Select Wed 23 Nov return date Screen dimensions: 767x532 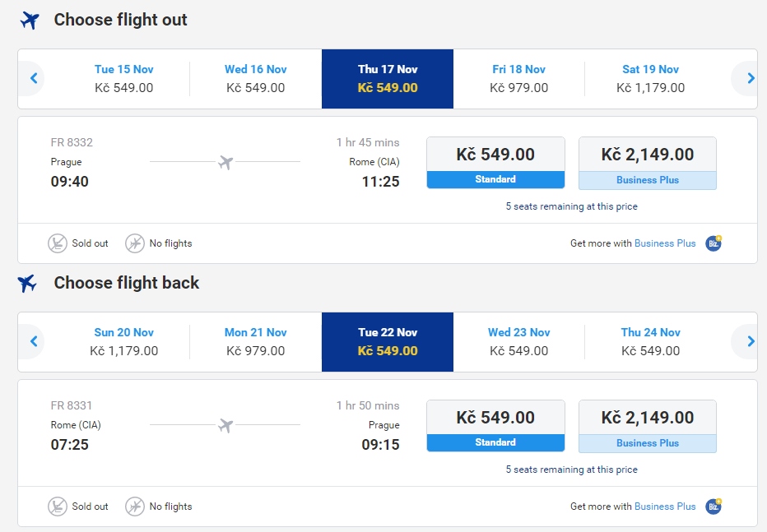pyautogui.click(x=518, y=341)
